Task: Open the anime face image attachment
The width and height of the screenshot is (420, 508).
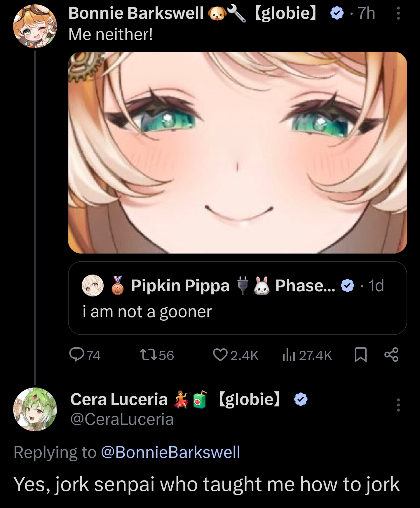Action: [237, 152]
